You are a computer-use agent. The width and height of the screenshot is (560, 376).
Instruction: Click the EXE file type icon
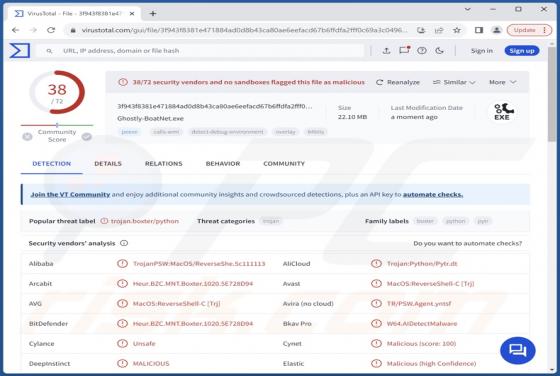pos(502,112)
